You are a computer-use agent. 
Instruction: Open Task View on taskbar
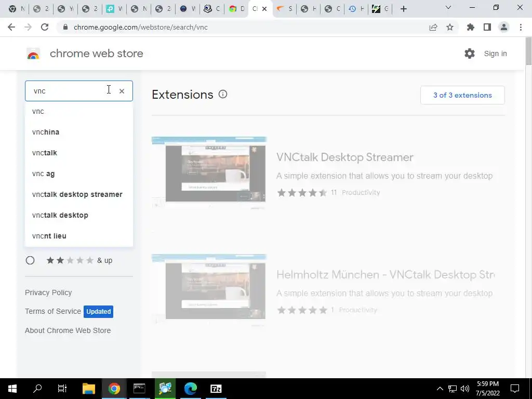coord(62,389)
